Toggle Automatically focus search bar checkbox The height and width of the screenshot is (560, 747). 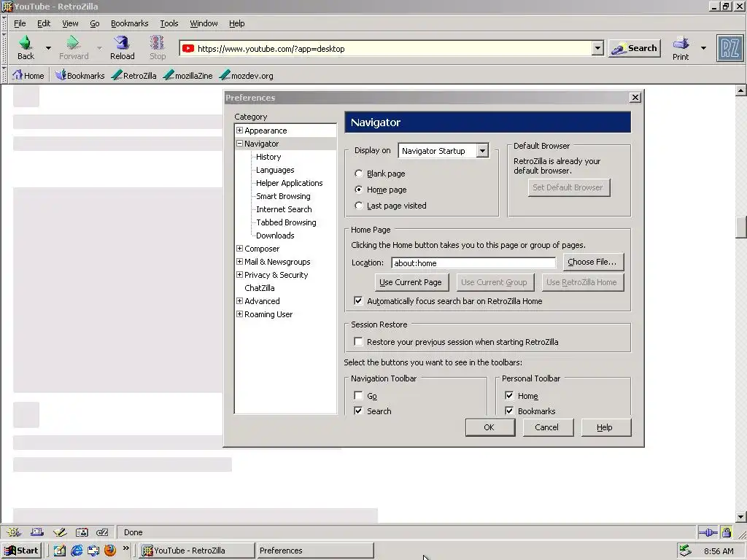(358, 301)
